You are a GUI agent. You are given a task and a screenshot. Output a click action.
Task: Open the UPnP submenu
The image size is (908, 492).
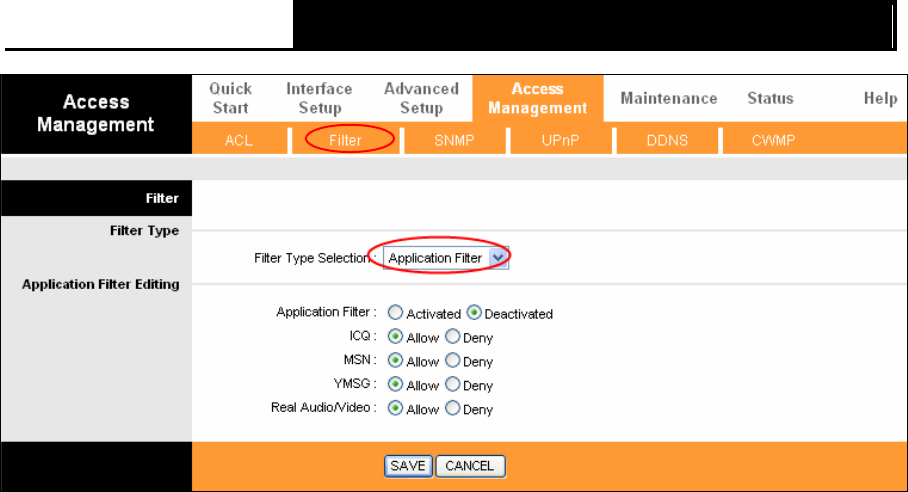click(x=560, y=140)
